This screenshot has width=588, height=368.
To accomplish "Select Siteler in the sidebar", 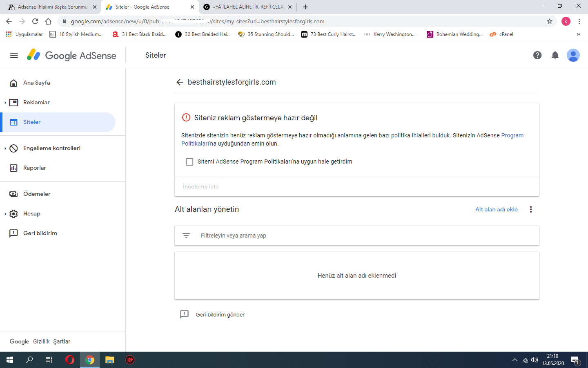I will [x=58, y=122].
